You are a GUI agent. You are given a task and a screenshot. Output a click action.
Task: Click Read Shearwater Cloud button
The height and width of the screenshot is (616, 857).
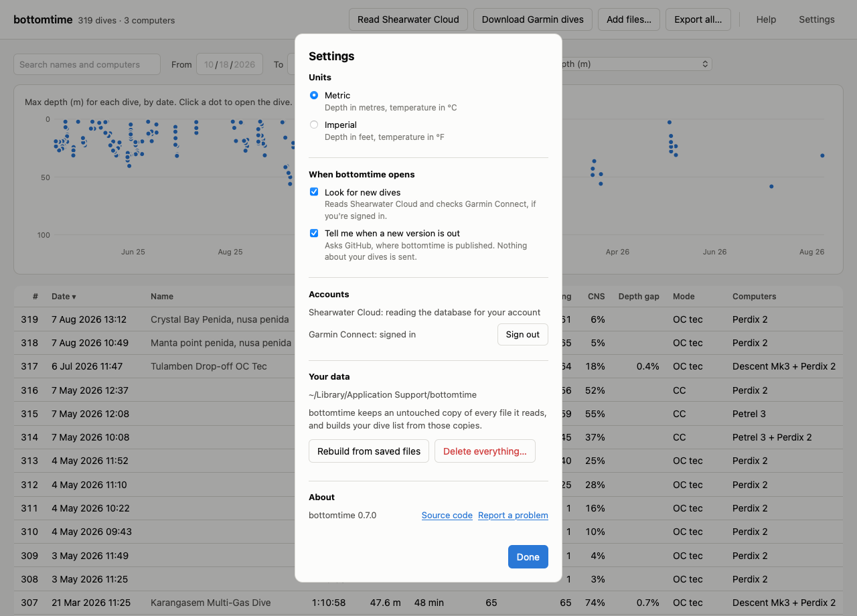[408, 19]
